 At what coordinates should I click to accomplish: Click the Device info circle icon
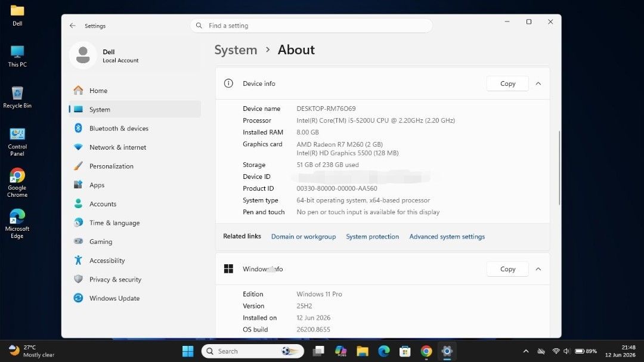coord(228,83)
